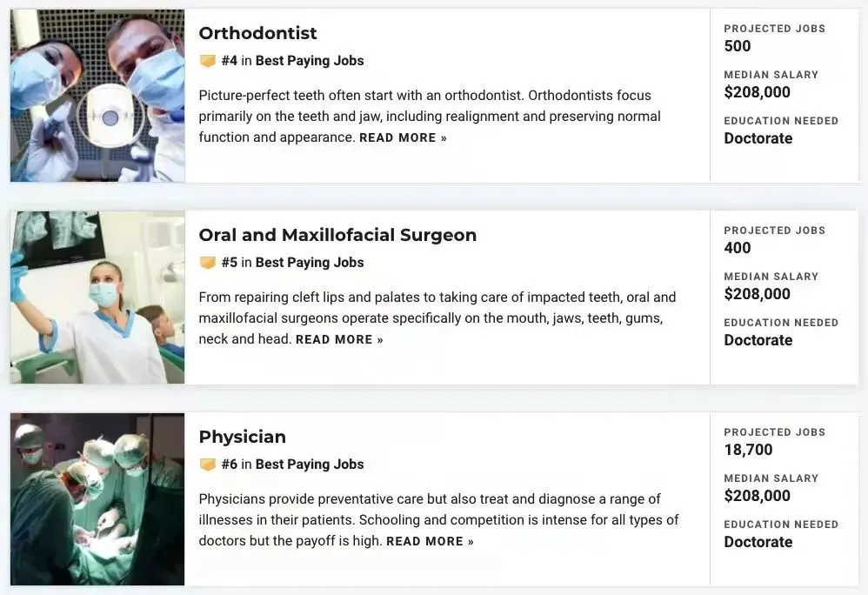Click Oral Surgeon's 400 projected jobs figure
The image size is (868, 595).
tap(737, 248)
